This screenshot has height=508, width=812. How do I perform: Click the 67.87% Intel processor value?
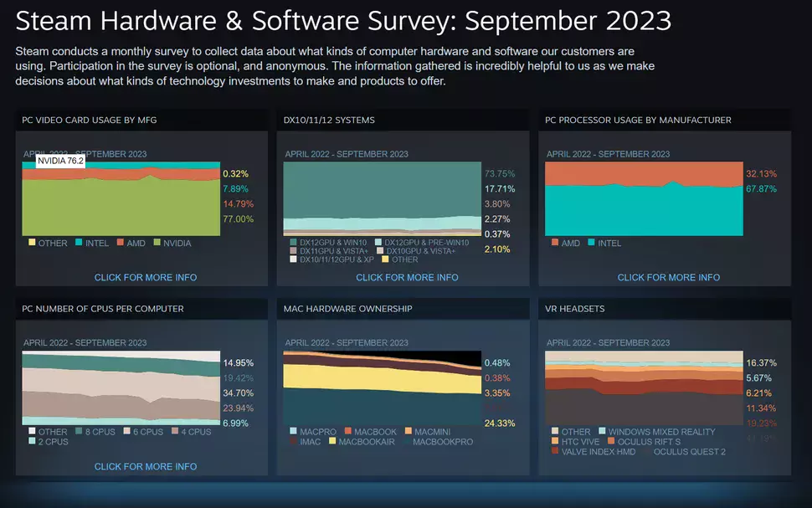(x=761, y=189)
